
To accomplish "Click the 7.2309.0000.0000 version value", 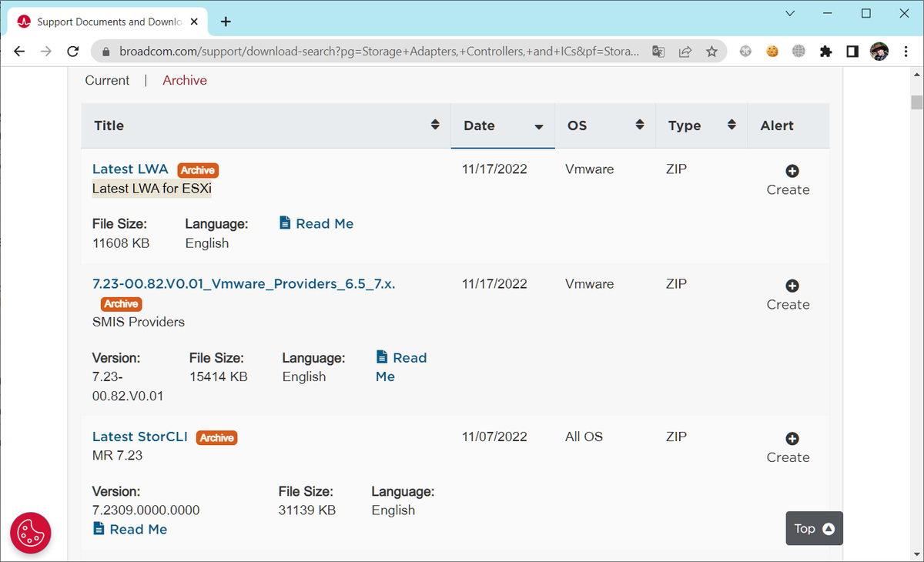I will [x=146, y=510].
